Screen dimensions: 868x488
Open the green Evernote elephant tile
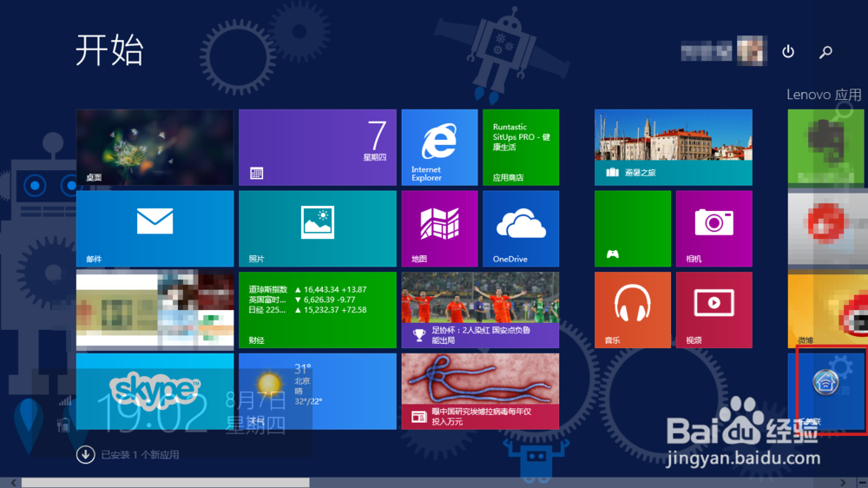pyautogui.click(x=827, y=148)
